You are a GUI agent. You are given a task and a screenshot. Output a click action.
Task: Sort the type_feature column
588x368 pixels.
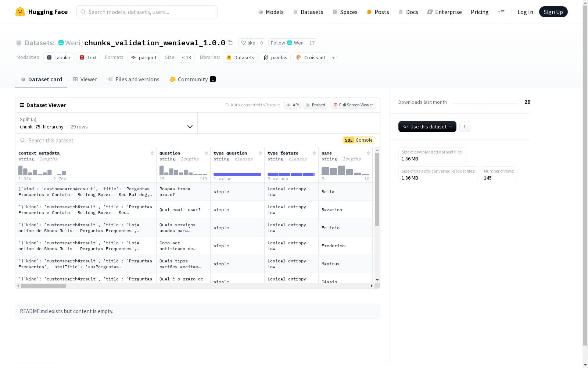click(x=314, y=153)
